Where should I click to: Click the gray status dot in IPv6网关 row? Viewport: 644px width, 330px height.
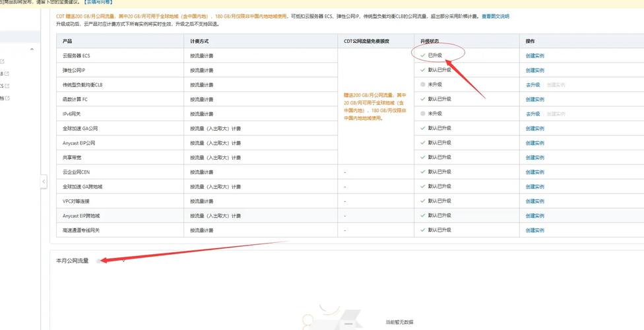point(422,114)
